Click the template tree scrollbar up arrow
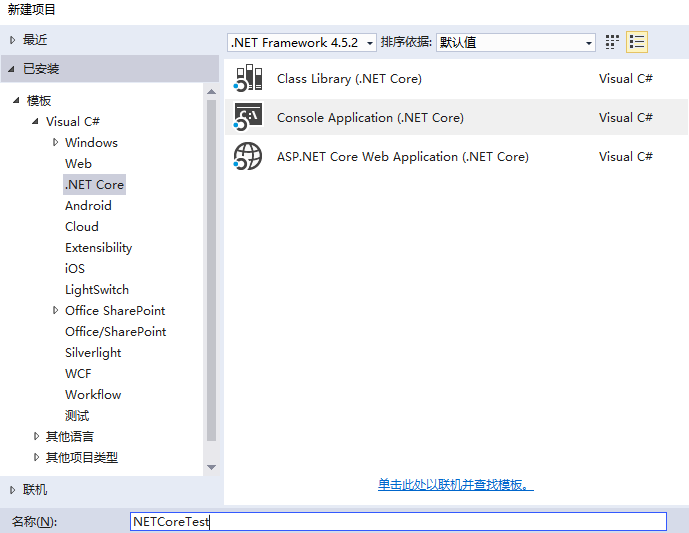 coord(211,91)
